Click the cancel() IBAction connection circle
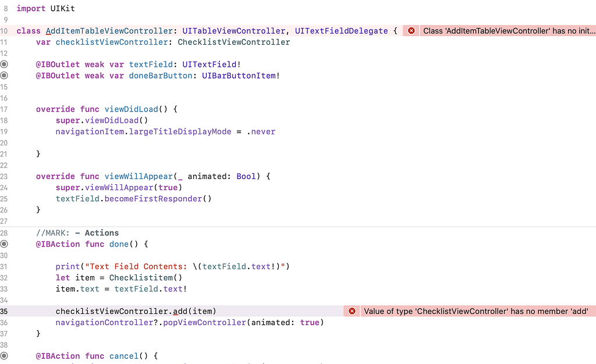The image size is (596, 364). (4, 356)
